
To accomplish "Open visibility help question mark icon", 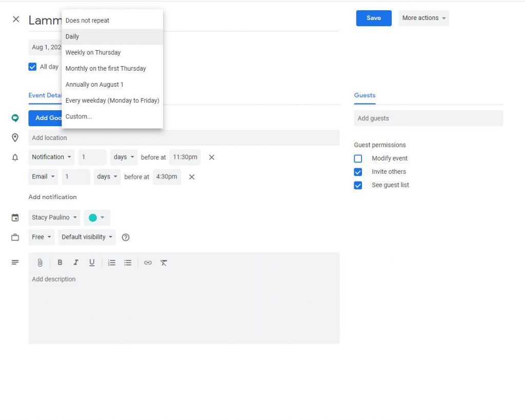I will coord(126,237).
